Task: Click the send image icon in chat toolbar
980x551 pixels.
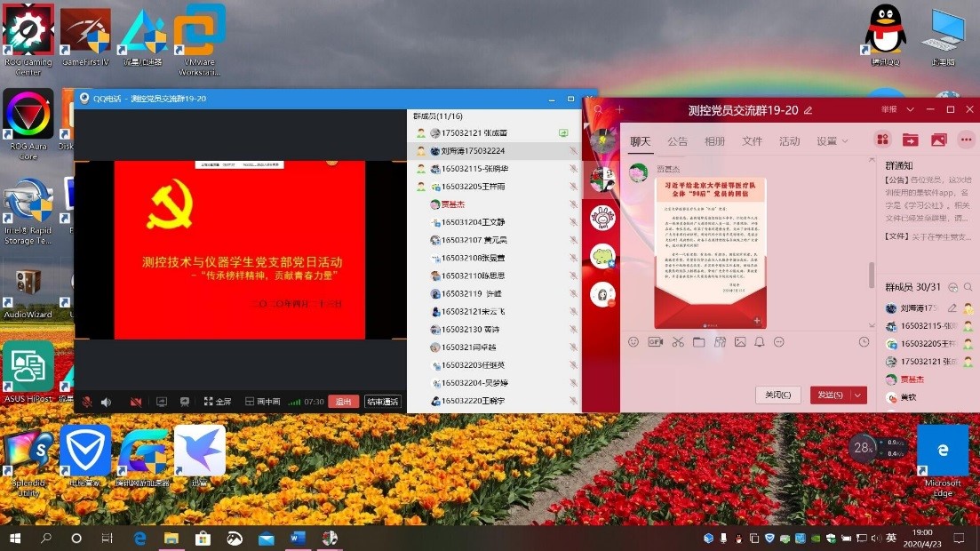Action: (739, 342)
